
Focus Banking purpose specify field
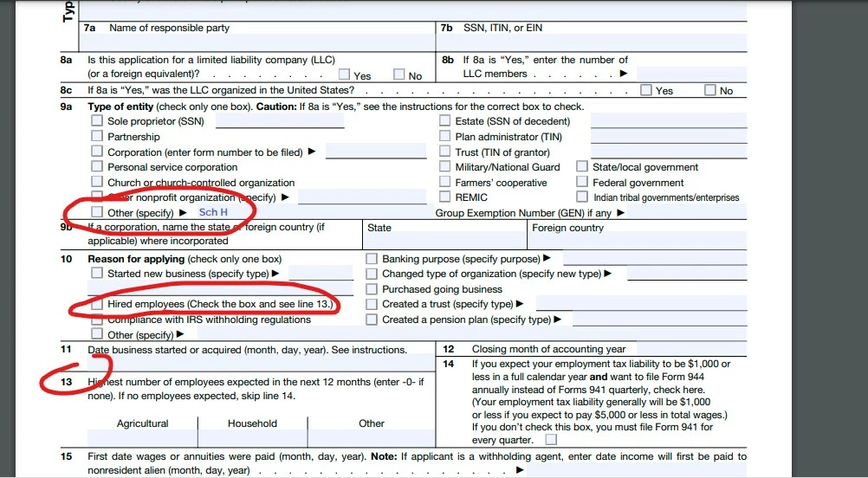click(x=655, y=258)
